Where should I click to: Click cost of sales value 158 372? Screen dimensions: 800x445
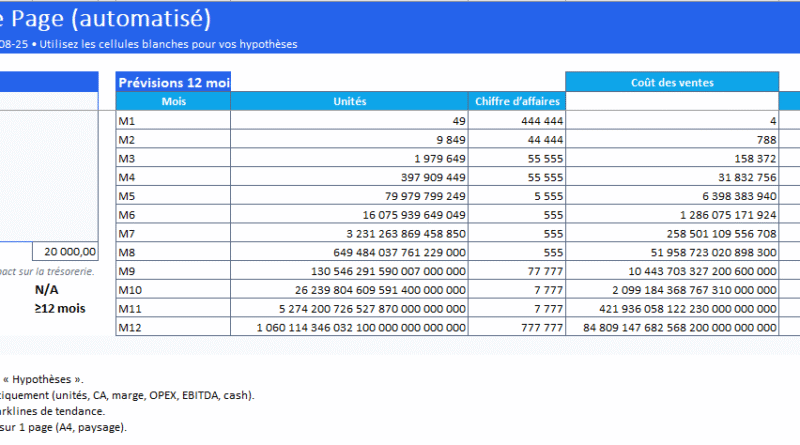tap(671, 158)
